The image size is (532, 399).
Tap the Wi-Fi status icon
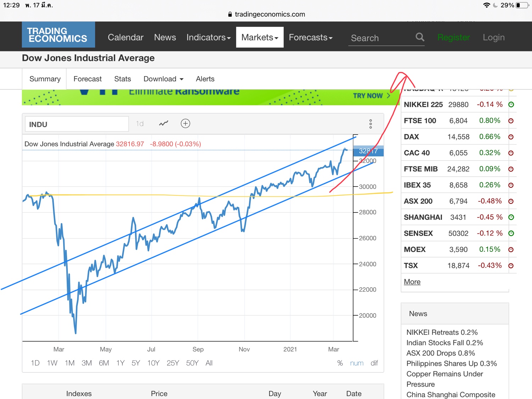pyautogui.click(x=487, y=5)
